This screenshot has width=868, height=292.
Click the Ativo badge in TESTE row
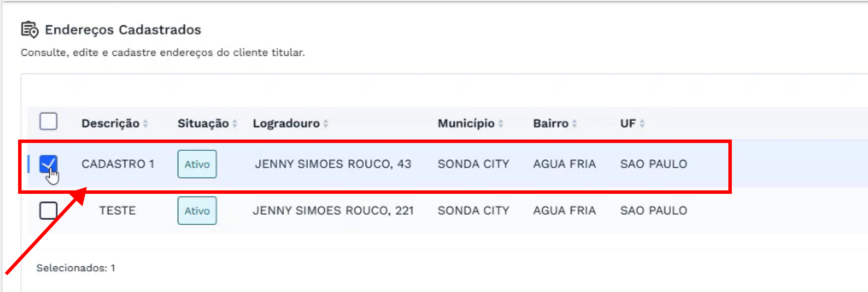197,211
